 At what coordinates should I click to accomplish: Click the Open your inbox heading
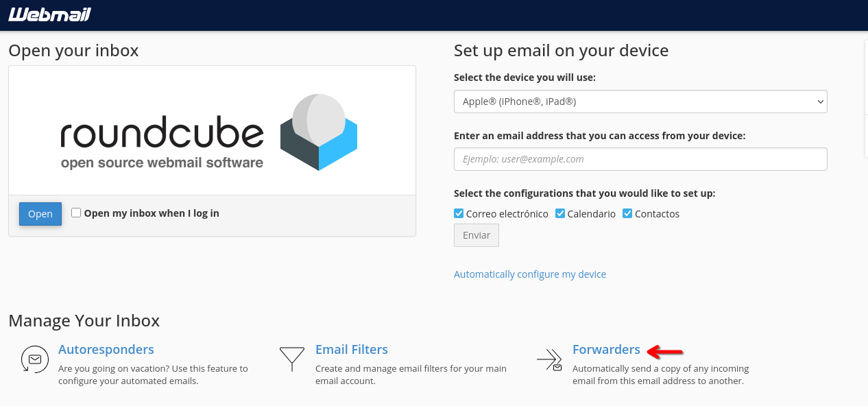pyautogui.click(x=73, y=51)
